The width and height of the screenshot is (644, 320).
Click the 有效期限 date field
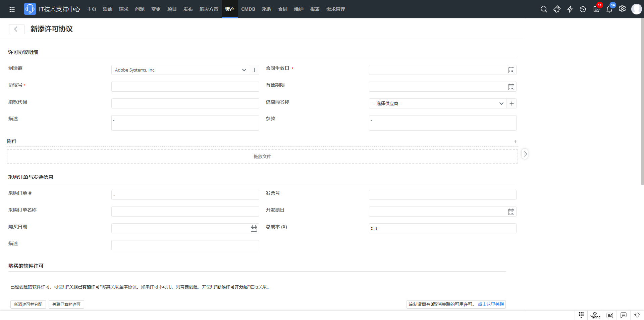coord(442,87)
